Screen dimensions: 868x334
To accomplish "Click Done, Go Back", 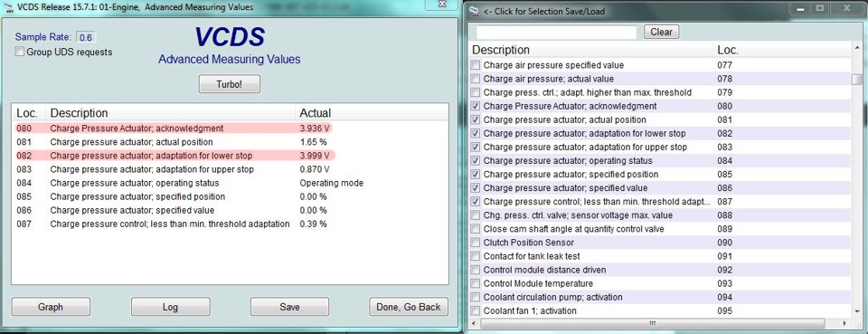I will point(409,307).
